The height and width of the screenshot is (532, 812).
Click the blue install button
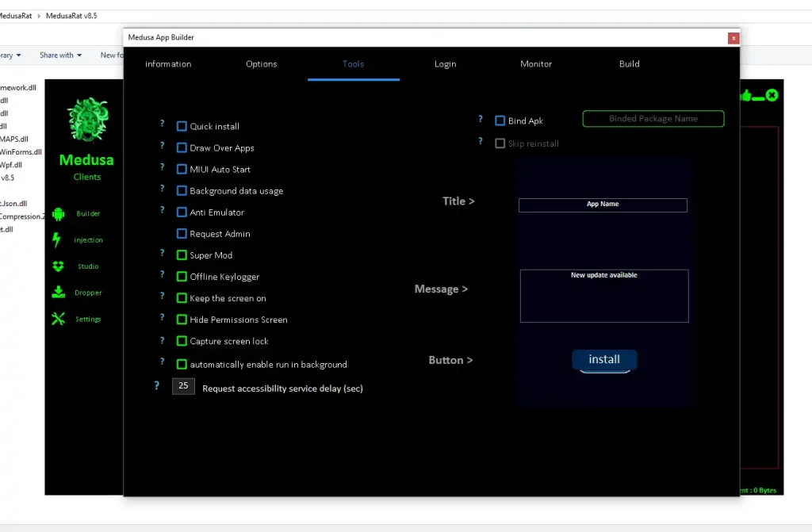click(x=604, y=360)
